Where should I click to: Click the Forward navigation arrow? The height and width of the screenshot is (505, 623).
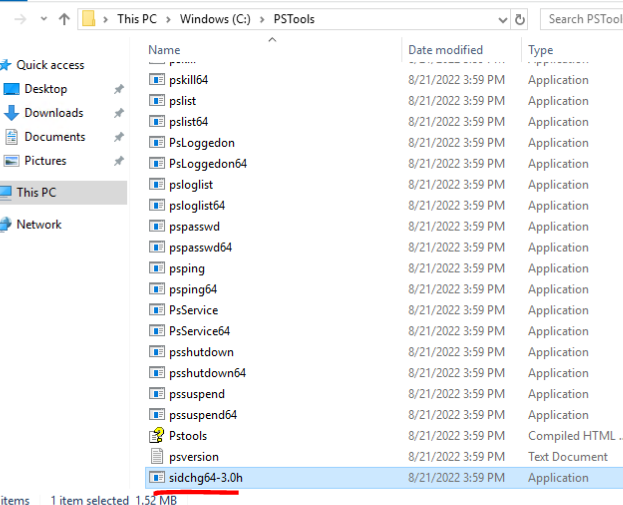(x=20, y=19)
